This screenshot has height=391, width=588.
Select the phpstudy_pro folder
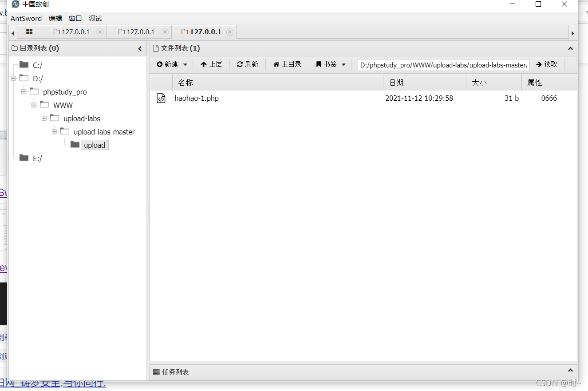click(x=65, y=92)
